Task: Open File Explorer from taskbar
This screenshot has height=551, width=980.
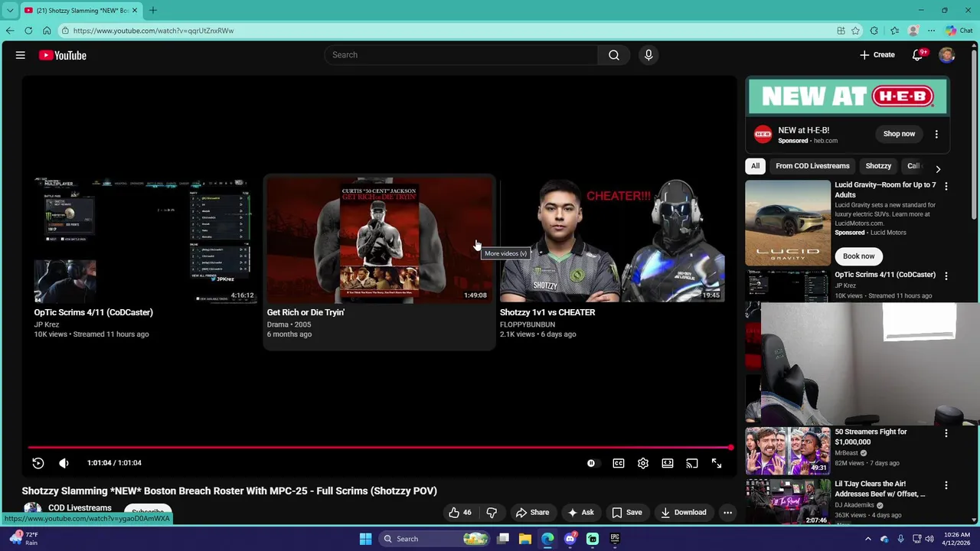Action: pos(525,539)
